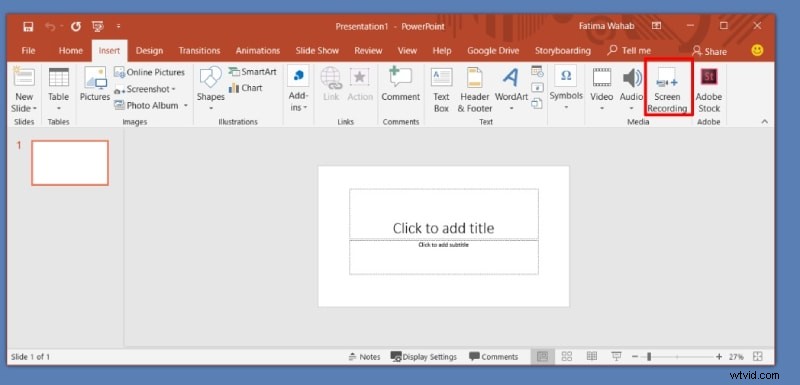Open Ribbon Display Options in the title bar
The width and height of the screenshot is (800, 385).
point(656,26)
